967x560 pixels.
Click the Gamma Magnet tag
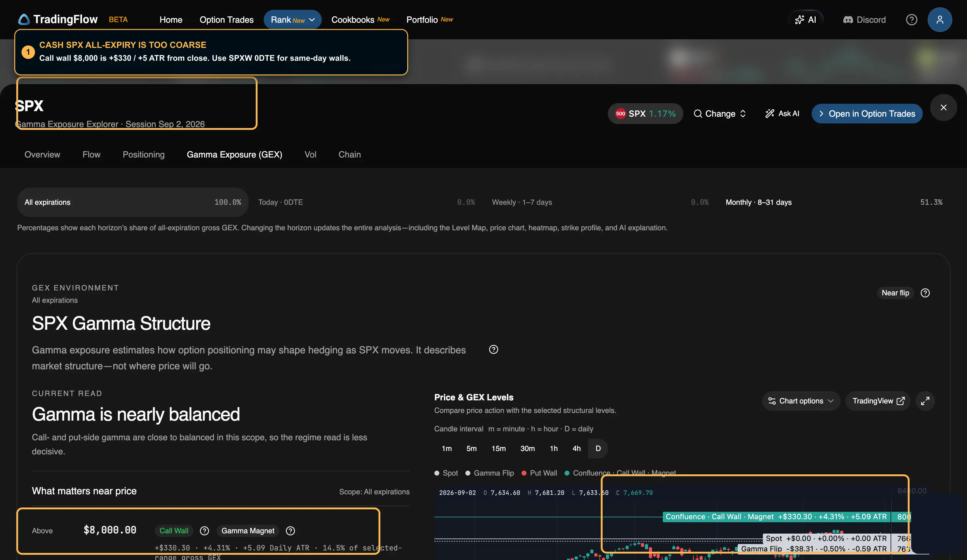pos(248,531)
